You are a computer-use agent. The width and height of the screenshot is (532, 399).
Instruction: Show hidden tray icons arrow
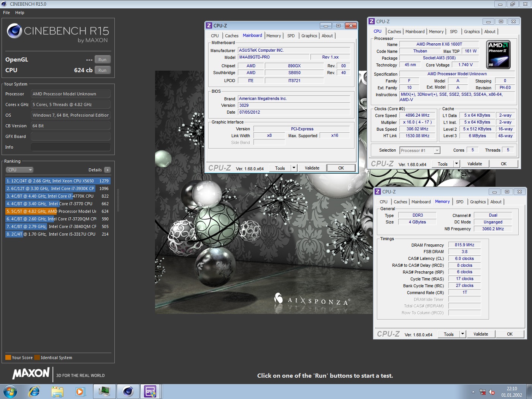473,392
